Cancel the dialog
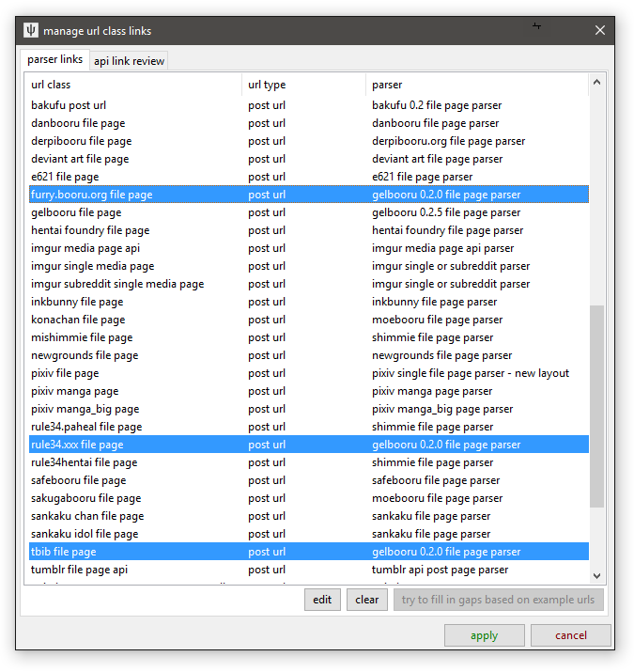The image size is (634, 672). [x=571, y=635]
